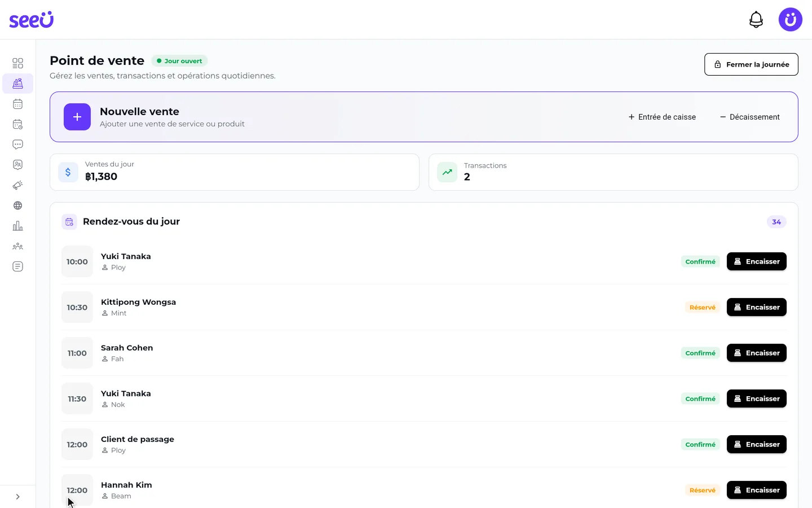Expand the sidebar with the chevron arrow
Screen dimensions: 812x508
(17, 497)
